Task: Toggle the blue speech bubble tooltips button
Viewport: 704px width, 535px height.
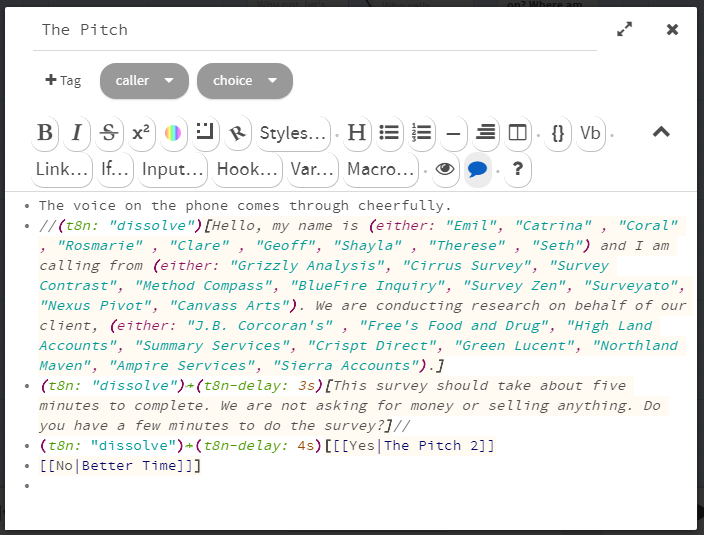Action: pyautogui.click(x=477, y=170)
